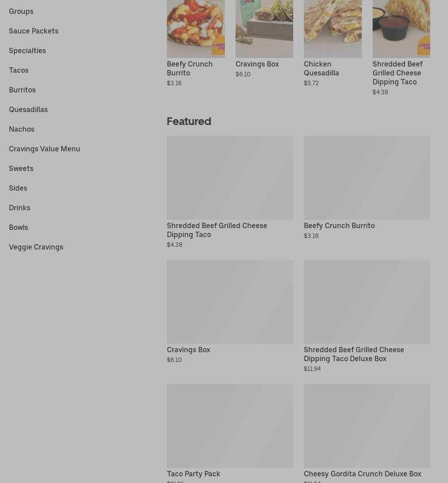448x483 pixels.
Task: Open the Sauce Packets category
Action: point(33,31)
